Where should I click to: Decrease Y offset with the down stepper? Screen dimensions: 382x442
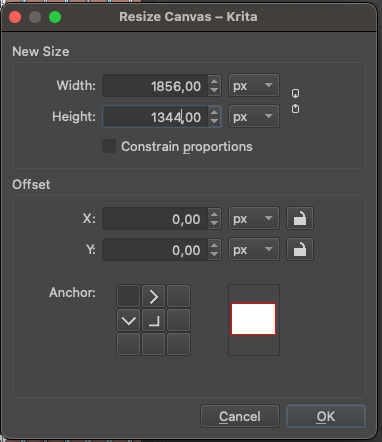pyautogui.click(x=214, y=255)
